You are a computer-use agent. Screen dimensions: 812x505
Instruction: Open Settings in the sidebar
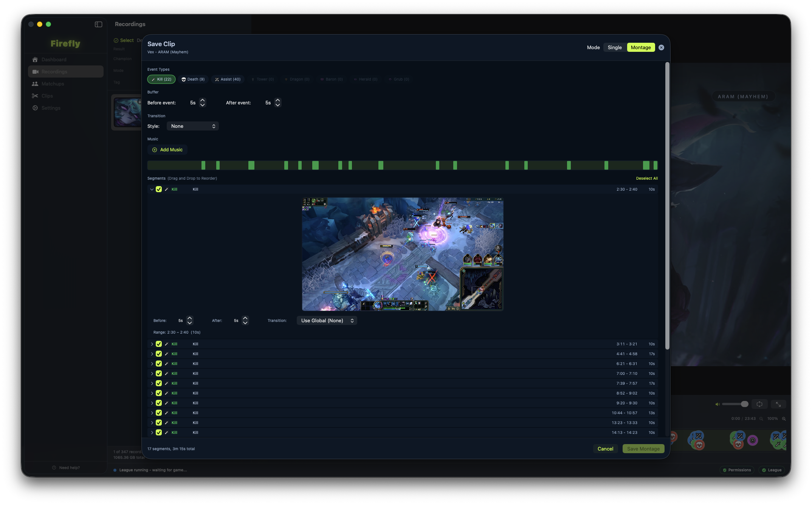click(x=65, y=108)
